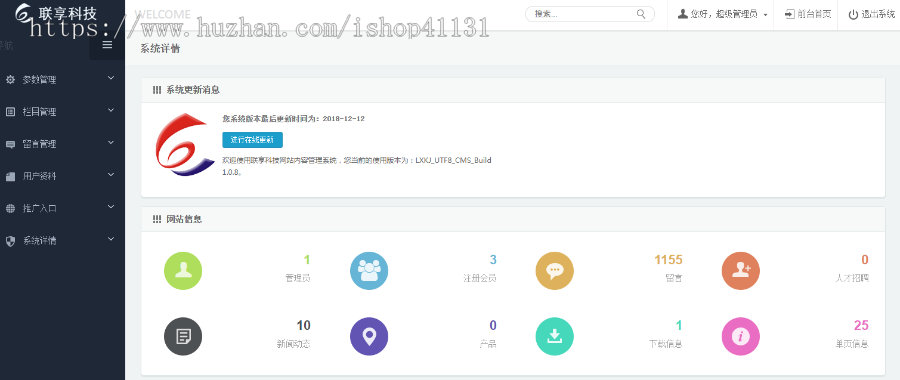Open the 栏目管理 sidebar menu
This screenshot has height=380, width=900.
[62, 112]
